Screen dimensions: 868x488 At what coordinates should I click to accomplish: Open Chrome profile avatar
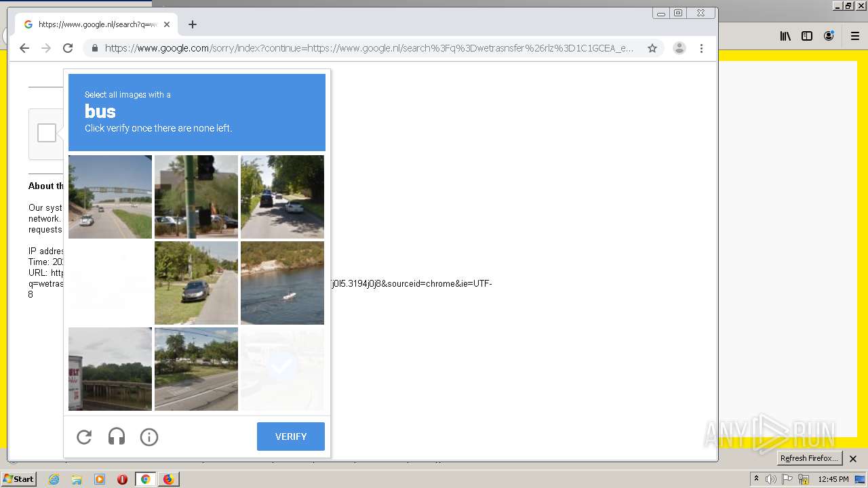click(679, 48)
